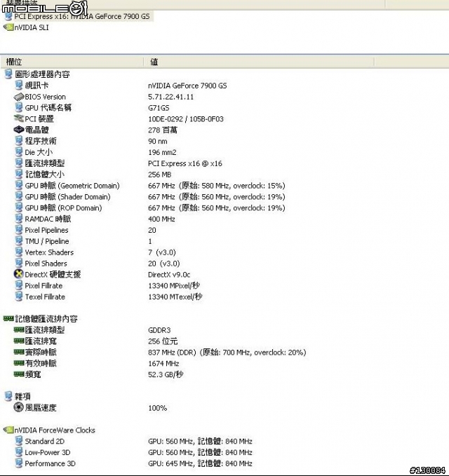Screen dimensions: 449x476
Task: Click the 雜項 group heading
Action: [x=22, y=396]
